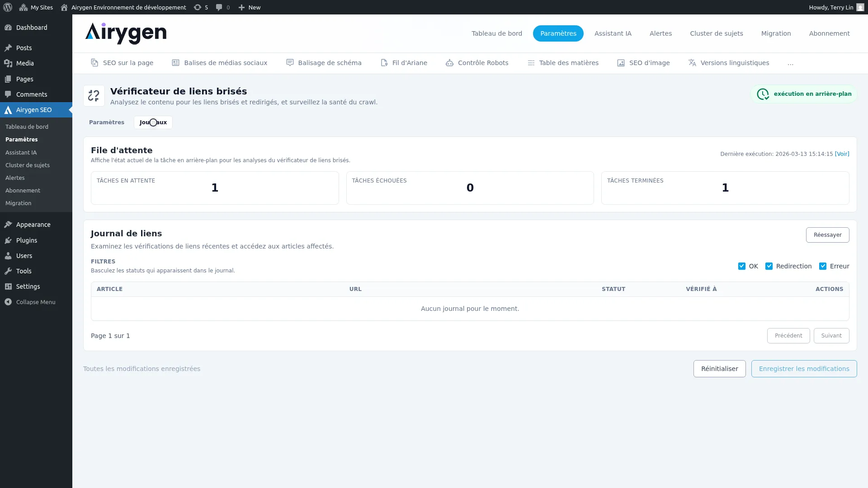The height and width of the screenshot is (488, 868).
Task: Click the Airygen logo
Action: click(126, 33)
